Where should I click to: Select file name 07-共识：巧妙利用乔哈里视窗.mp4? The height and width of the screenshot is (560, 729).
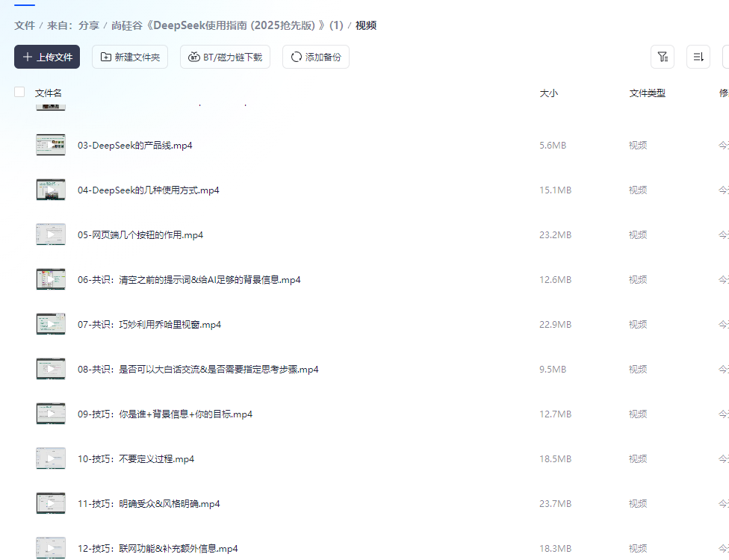(149, 325)
